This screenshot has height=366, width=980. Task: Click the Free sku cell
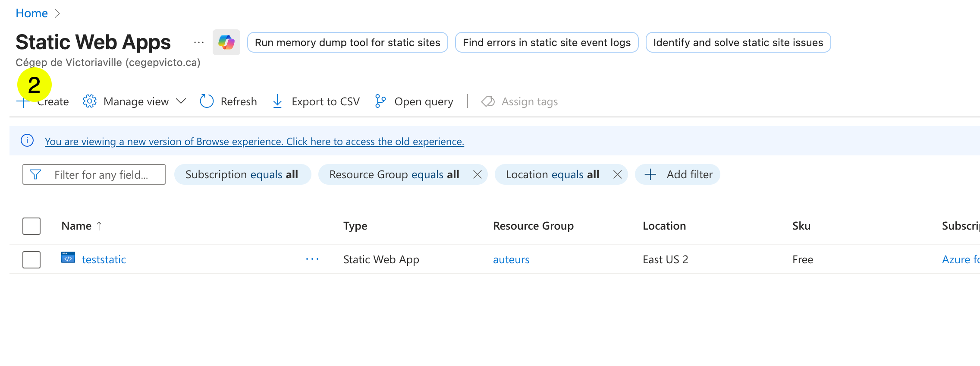point(802,259)
